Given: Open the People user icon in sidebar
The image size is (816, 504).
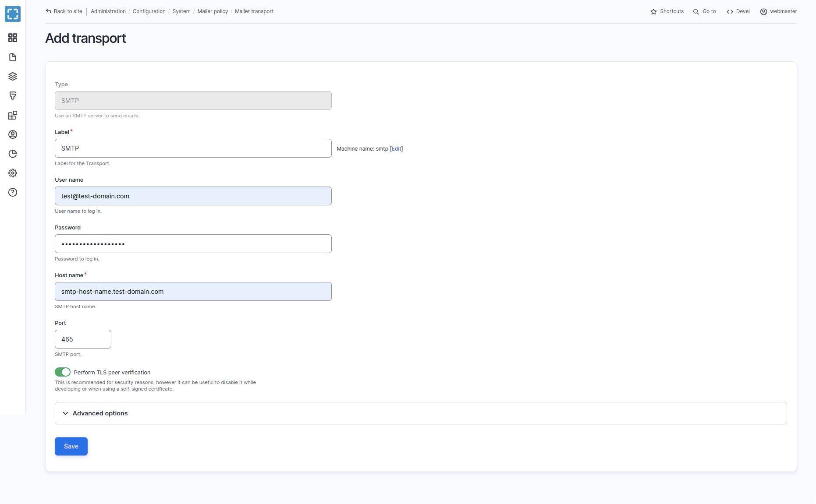Looking at the screenshot, I should 13,134.
